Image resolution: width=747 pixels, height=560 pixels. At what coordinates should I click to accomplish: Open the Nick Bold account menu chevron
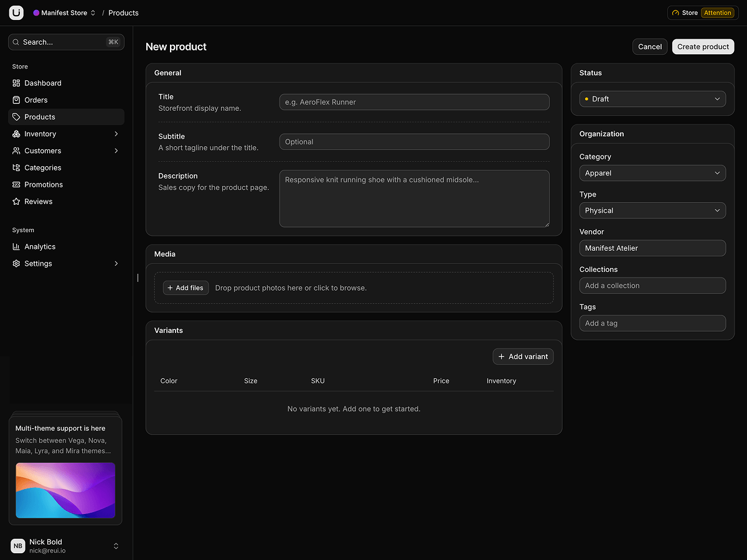[116, 546]
